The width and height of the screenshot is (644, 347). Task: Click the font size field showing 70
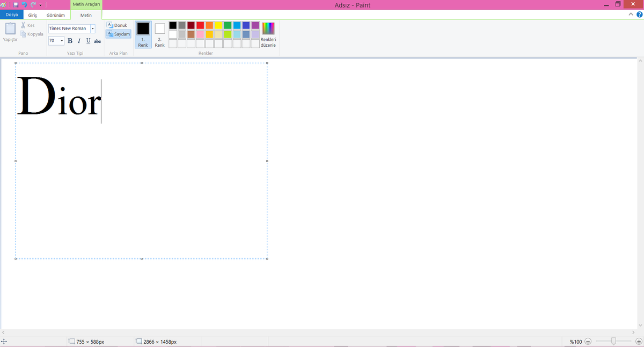[54, 41]
